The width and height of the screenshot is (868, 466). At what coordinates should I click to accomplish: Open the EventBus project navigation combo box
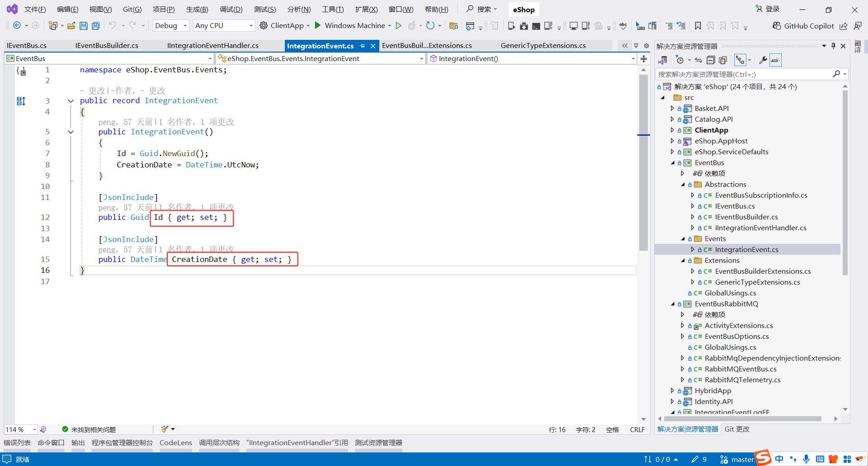tap(109, 59)
